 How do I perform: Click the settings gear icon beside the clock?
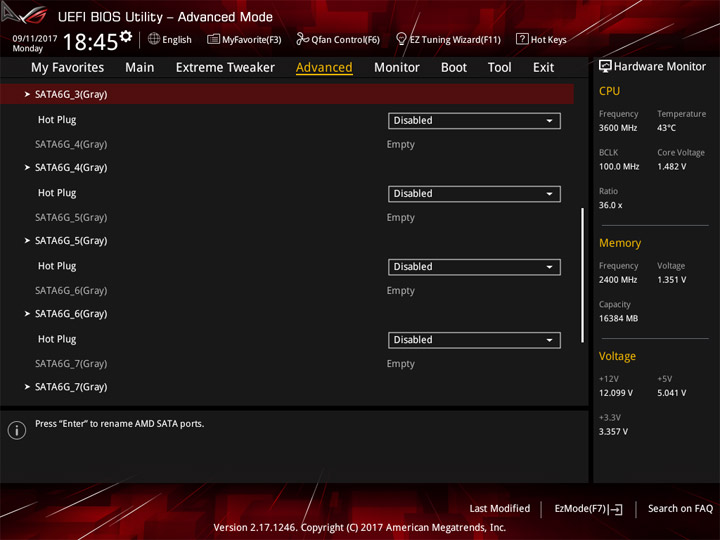(x=126, y=36)
